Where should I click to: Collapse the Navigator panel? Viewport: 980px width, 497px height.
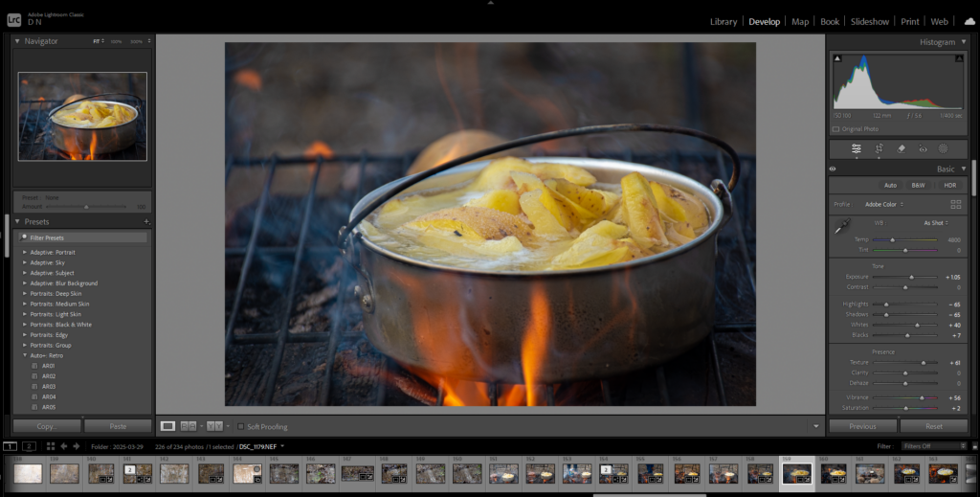(17, 41)
